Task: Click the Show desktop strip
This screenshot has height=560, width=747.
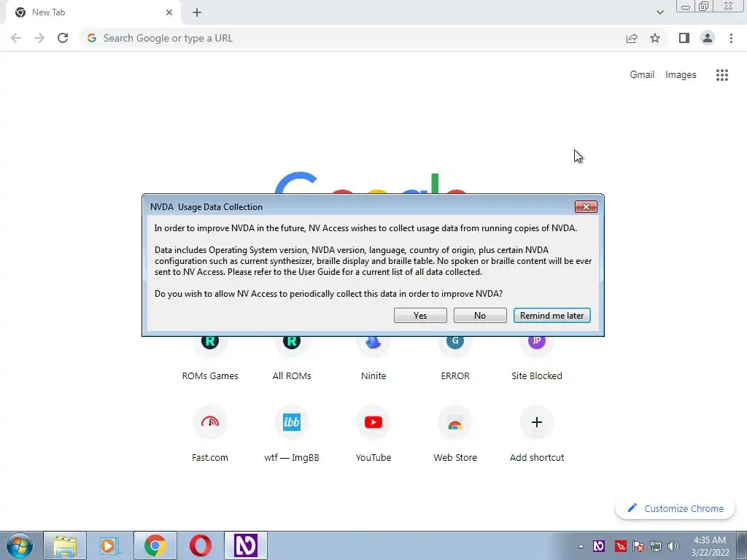Action: (742, 545)
